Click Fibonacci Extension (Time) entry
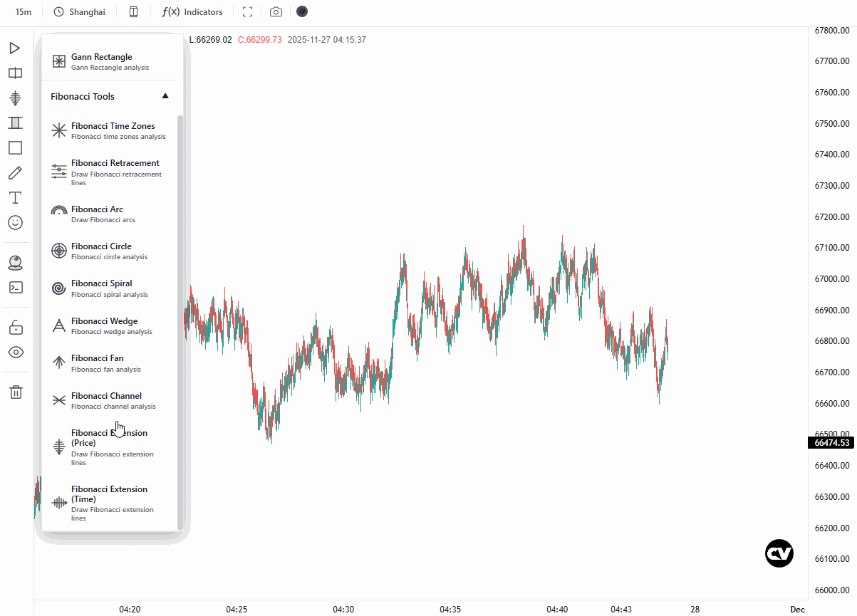 pyautogui.click(x=110, y=503)
